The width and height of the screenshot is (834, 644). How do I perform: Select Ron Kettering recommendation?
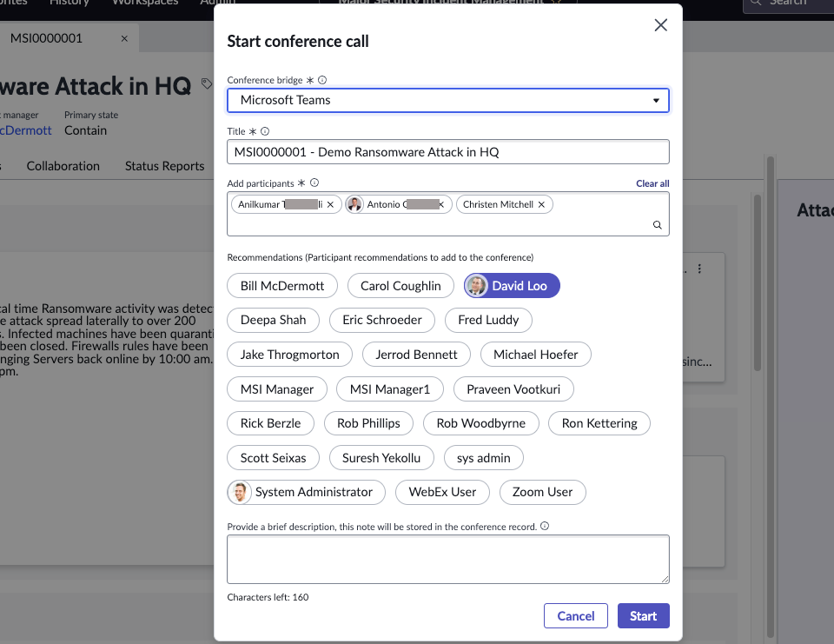[x=599, y=423]
